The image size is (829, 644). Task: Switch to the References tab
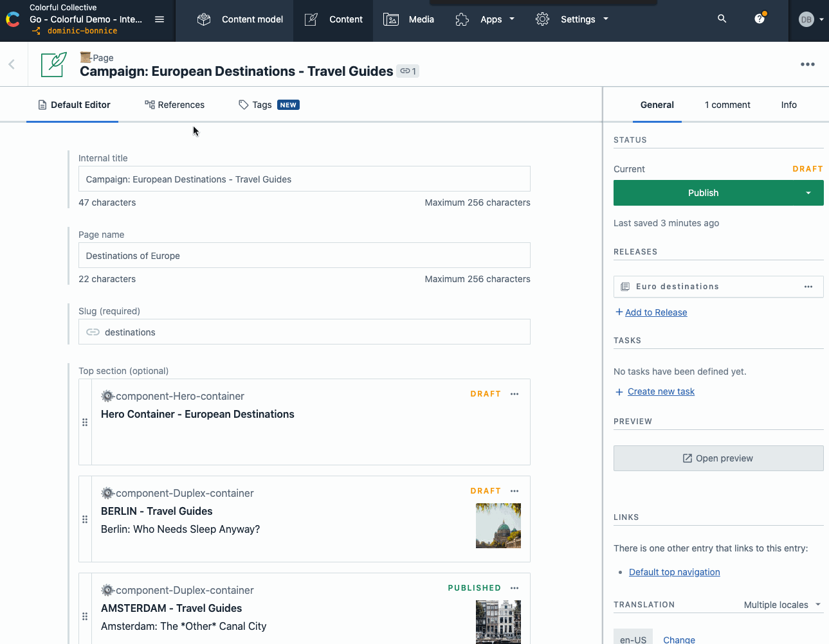[174, 105]
